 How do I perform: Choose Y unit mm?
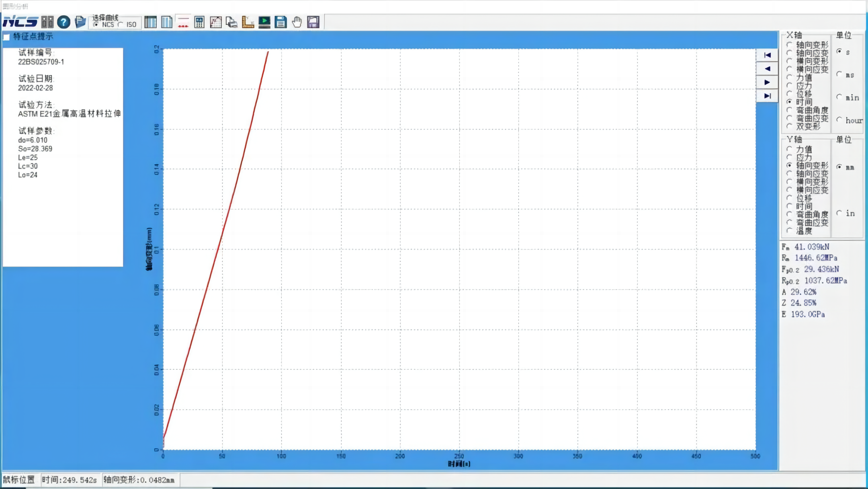[x=839, y=167]
